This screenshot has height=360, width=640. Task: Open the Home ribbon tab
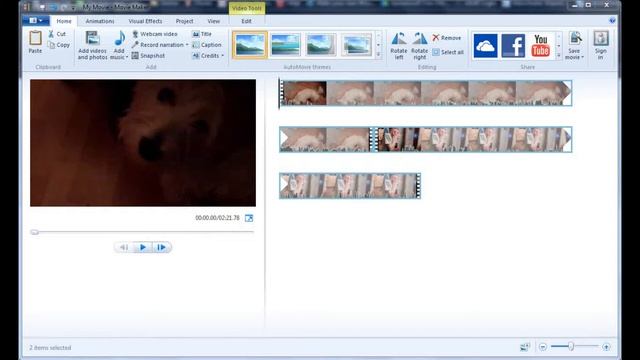click(x=64, y=21)
